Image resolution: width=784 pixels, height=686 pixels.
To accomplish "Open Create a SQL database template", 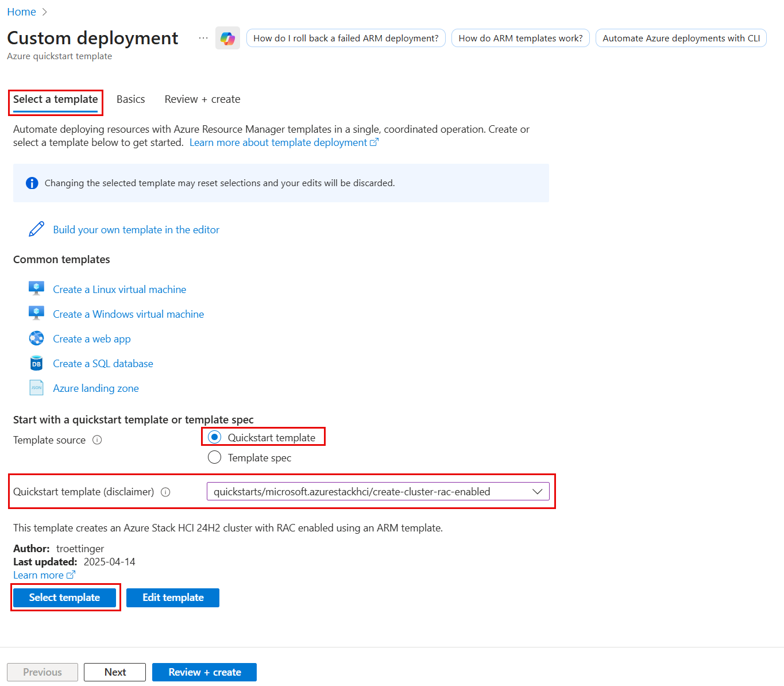I will (x=103, y=364).
